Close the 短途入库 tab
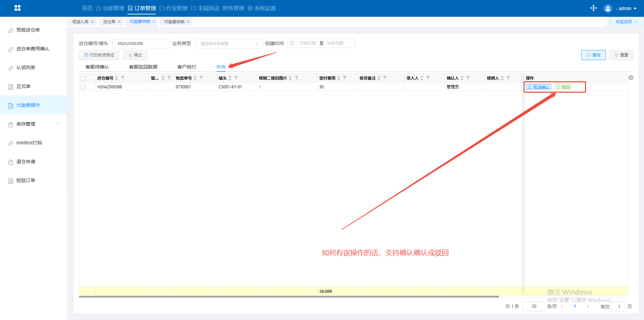644x320 pixels. tap(92, 22)
